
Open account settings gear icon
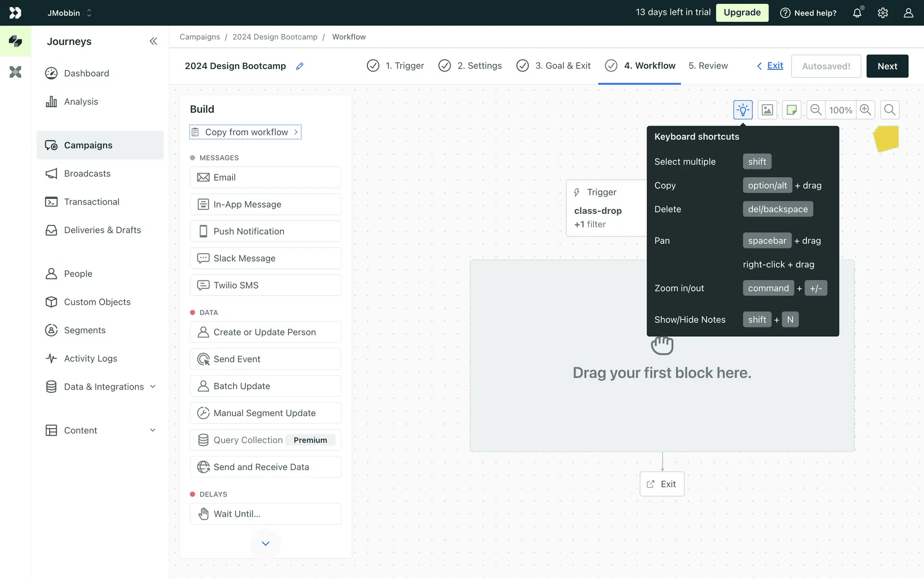pyautogui.click(x=883, y=13)
